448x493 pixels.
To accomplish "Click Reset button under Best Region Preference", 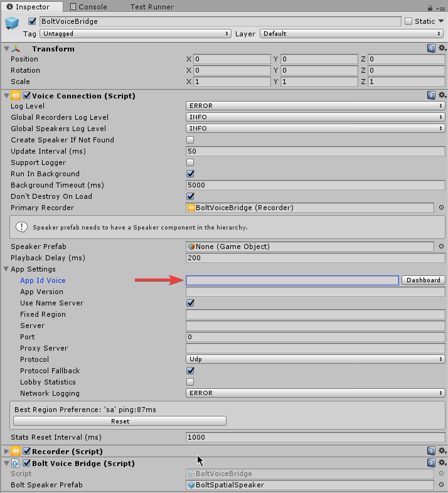I will (x=120, y=421).
